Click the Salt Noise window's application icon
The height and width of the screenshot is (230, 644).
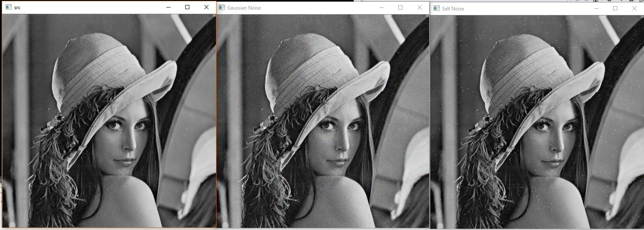(x=437, y=8)
